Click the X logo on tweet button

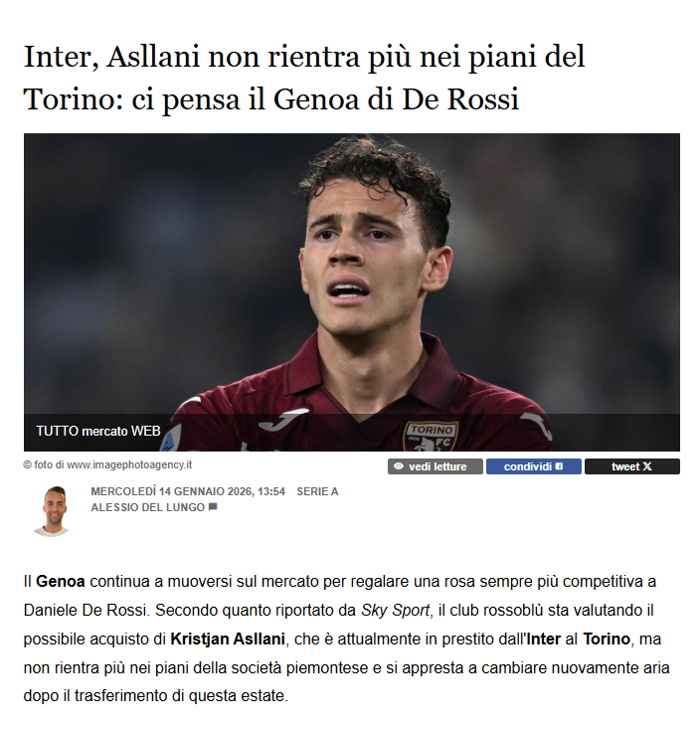[647, 466]
